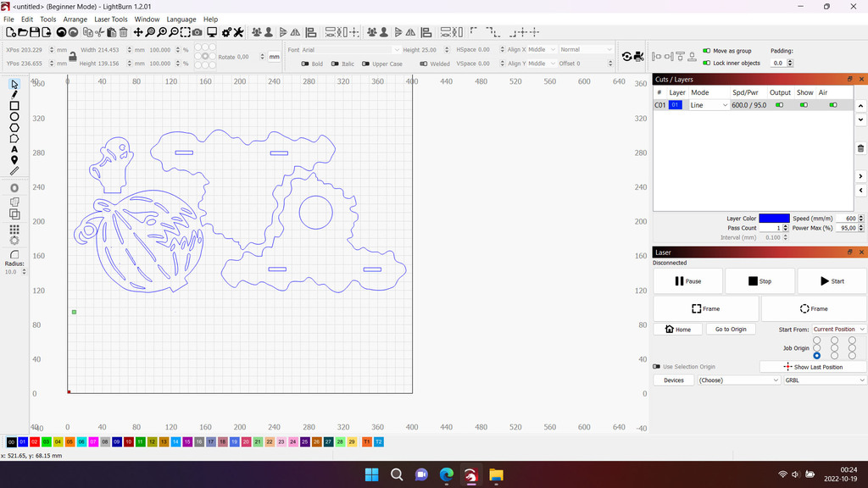Click the Go to Origin button

[x=730, y=330]
